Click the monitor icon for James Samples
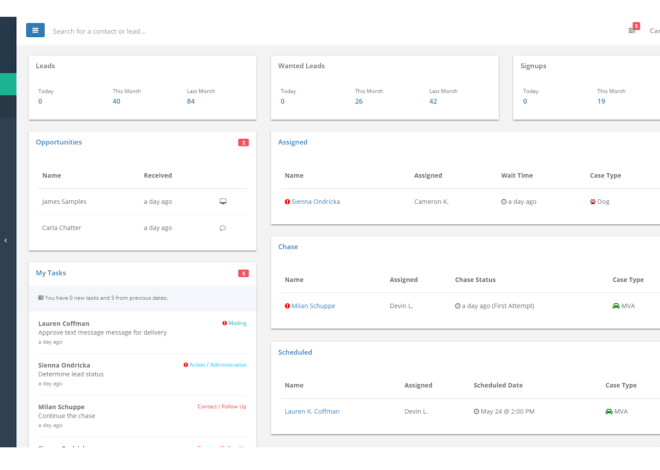 [223, 202]
